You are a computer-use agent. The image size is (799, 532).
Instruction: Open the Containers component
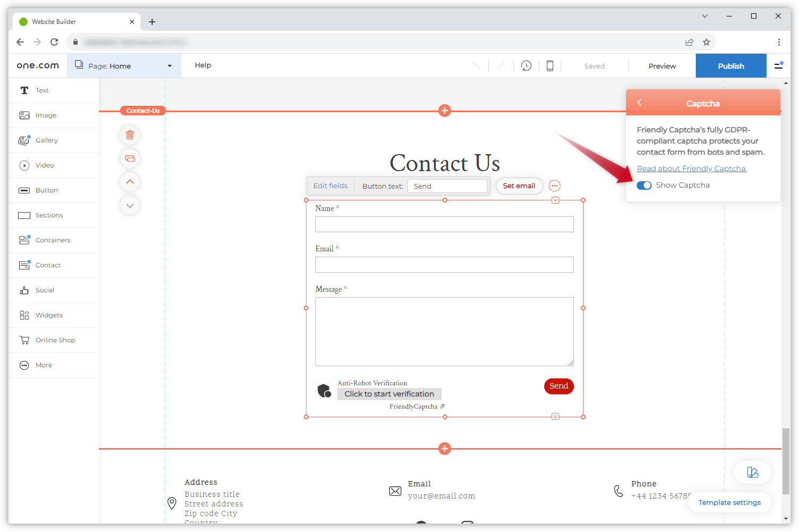point(54,240)
